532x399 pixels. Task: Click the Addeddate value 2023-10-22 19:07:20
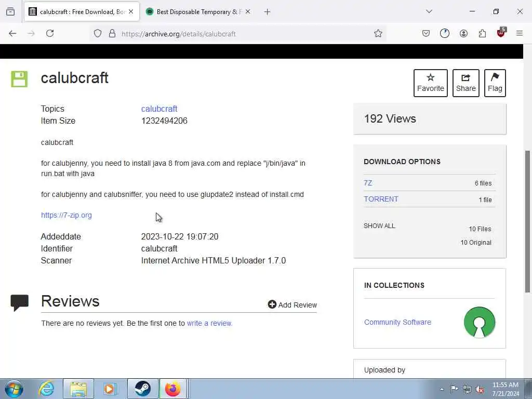click(x=180, y=237)
